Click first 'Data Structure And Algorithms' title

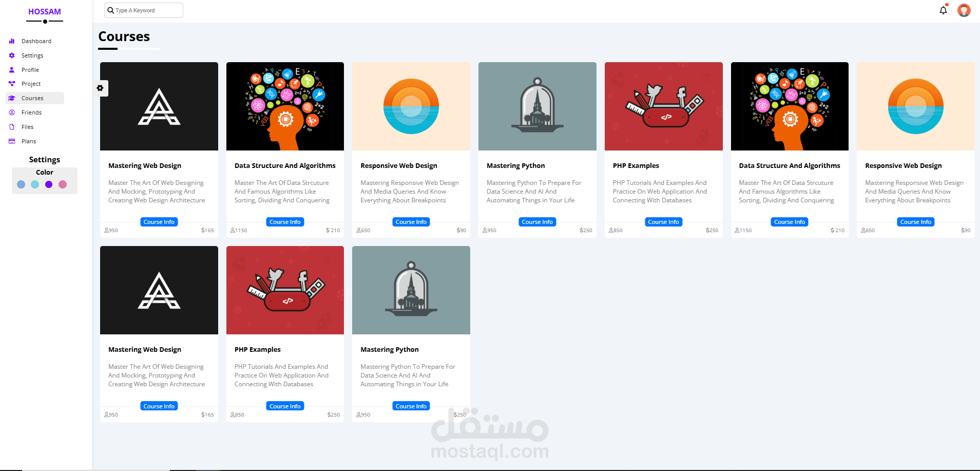285,165
